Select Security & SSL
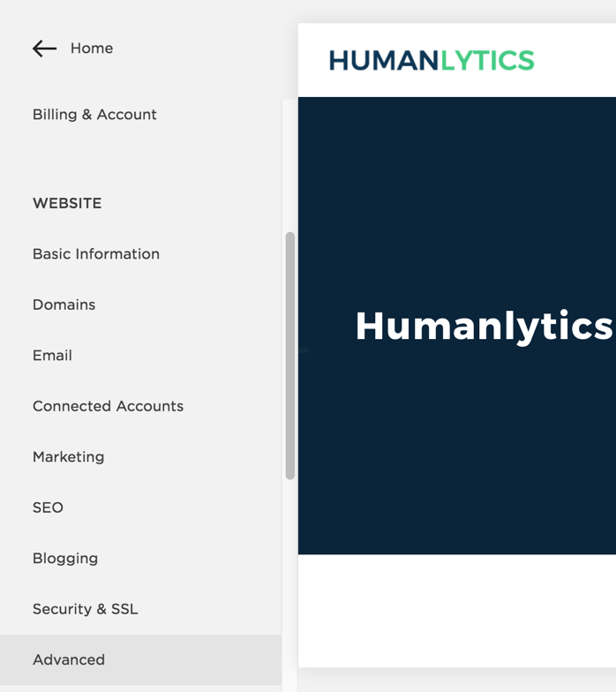Image resolution: width=616 pixels, height=692 pixels. tap(85, 609)
